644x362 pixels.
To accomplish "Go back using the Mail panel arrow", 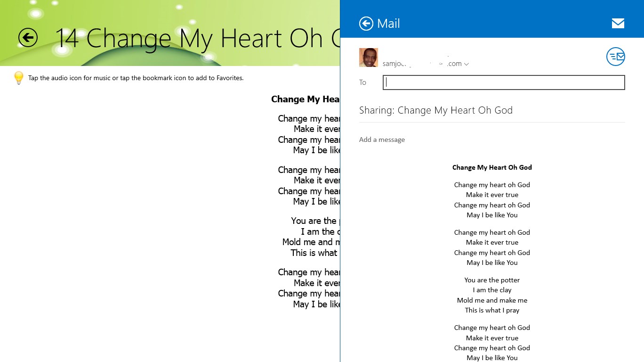I will click(x=366, y=24).
